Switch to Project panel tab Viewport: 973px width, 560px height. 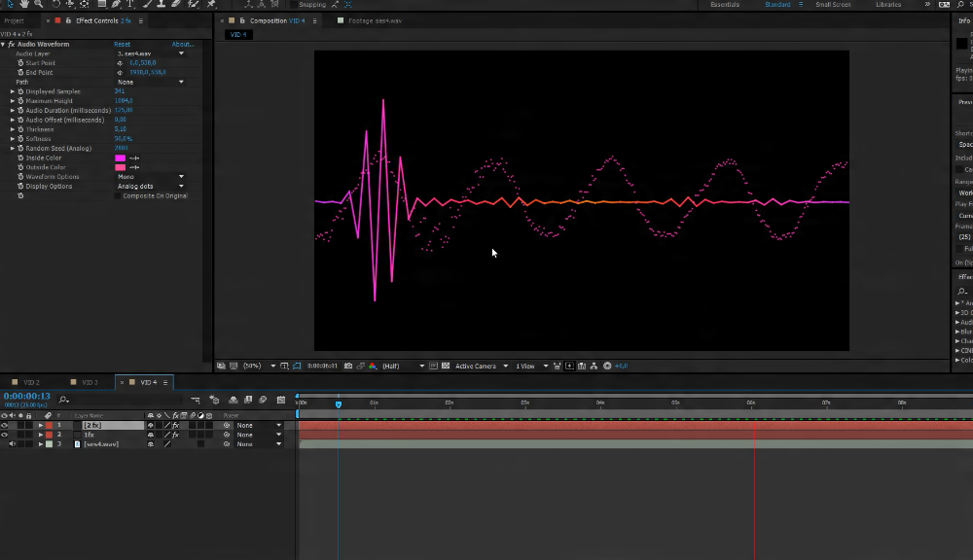[14, 20]
